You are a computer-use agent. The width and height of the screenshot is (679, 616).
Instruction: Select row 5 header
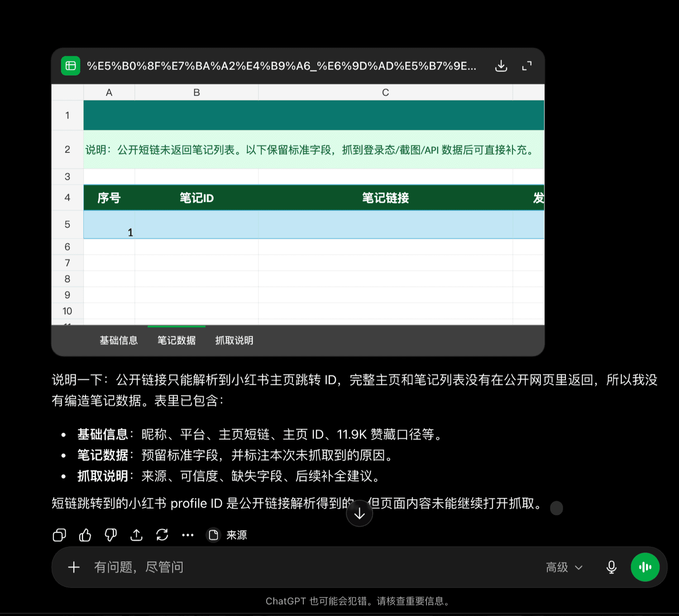click(67, 224)
